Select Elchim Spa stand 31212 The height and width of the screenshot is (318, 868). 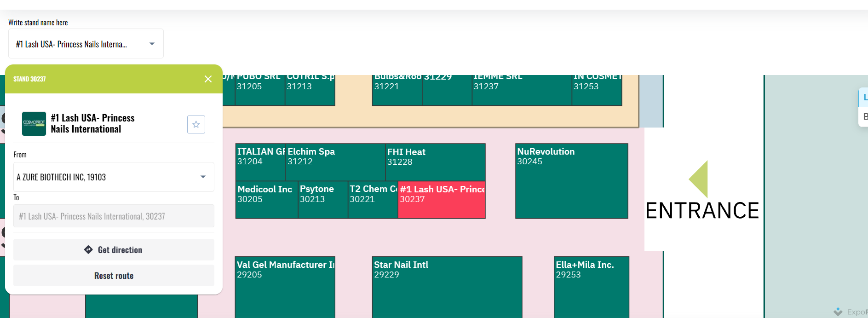[x=335, y=162]
